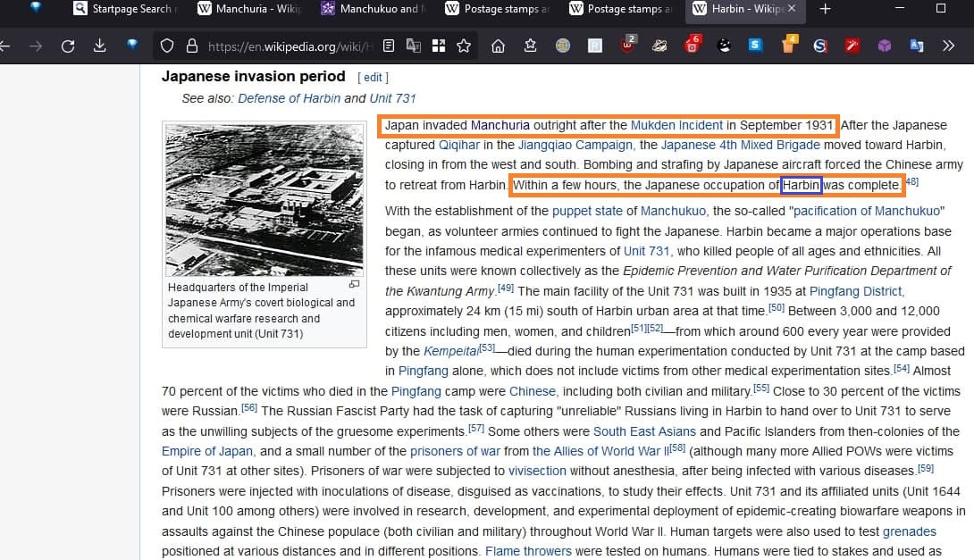Enlarge the Unit 731 image via the expand icon
The width and height of the screenshot is (974, 560).
point(354,284)
